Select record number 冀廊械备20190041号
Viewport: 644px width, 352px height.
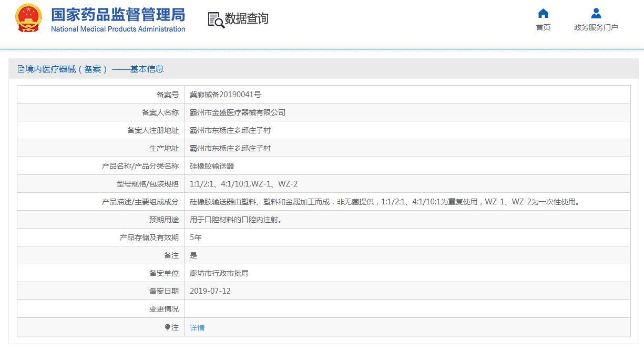(x=226, y=95)
